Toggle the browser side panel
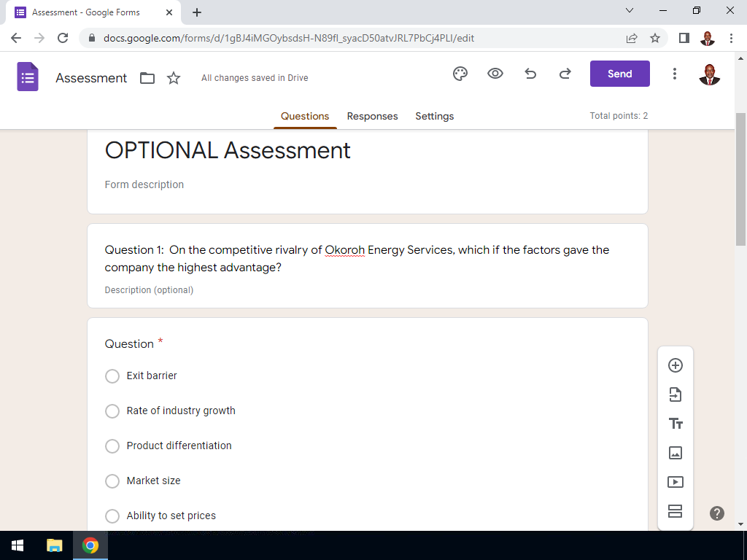This screenshot has width=747, height=560. (x=684, y=38)
